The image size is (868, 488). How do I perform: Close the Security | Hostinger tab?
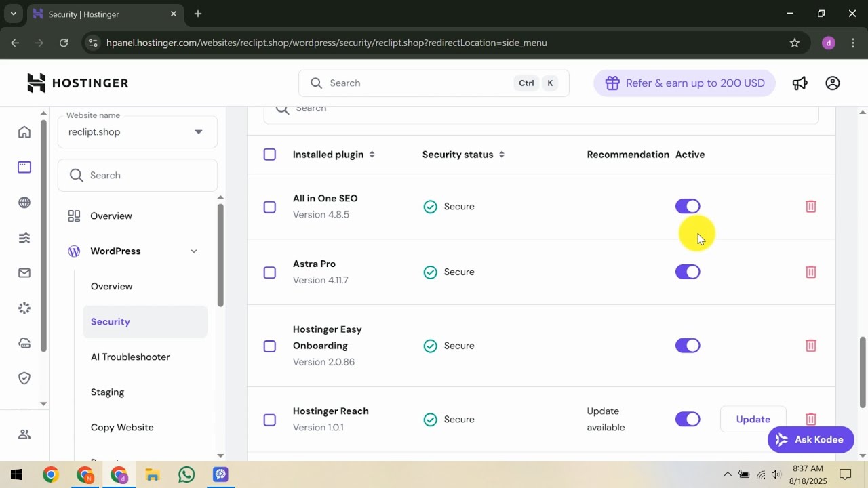coord(174,14)
